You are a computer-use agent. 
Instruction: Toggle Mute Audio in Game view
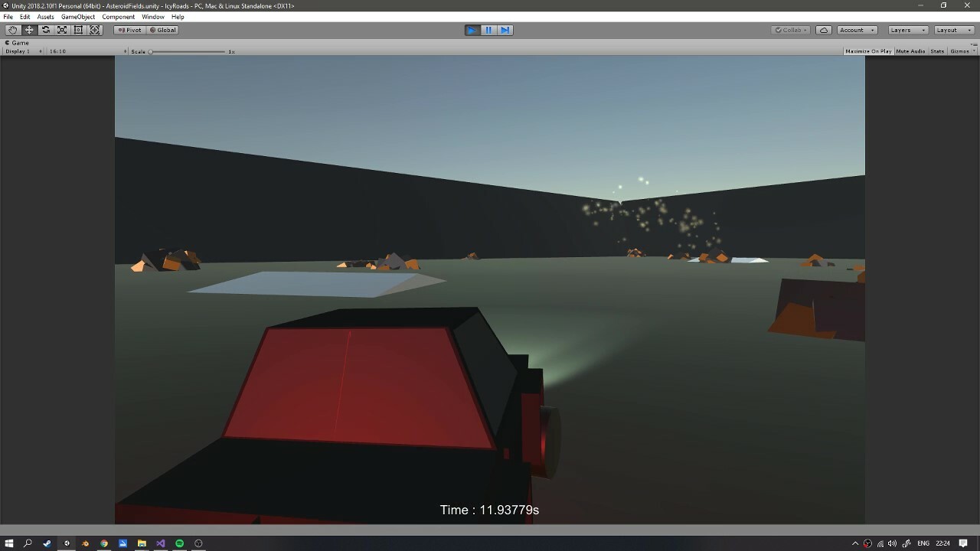click(x=910, y=51)
